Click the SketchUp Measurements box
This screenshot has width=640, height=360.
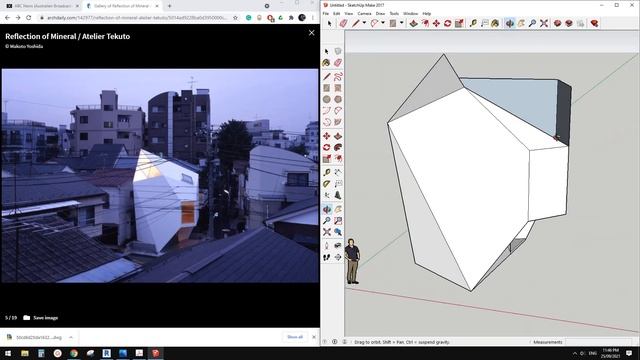click(600, 342)
